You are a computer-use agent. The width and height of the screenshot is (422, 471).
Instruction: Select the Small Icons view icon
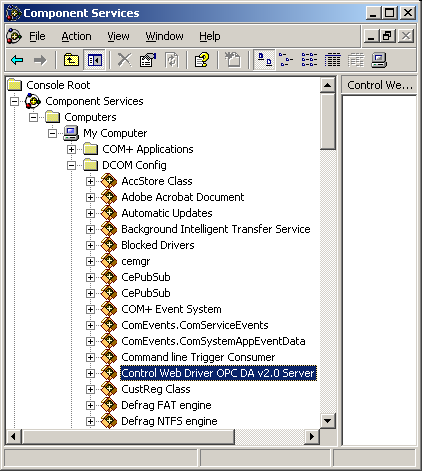coord(286,60)
